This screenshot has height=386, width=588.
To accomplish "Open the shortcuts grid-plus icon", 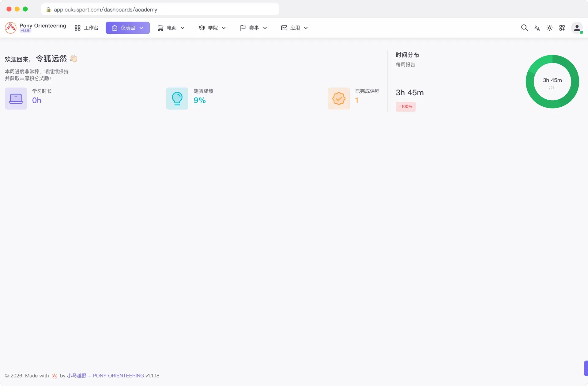I will [x=562, y=28].
